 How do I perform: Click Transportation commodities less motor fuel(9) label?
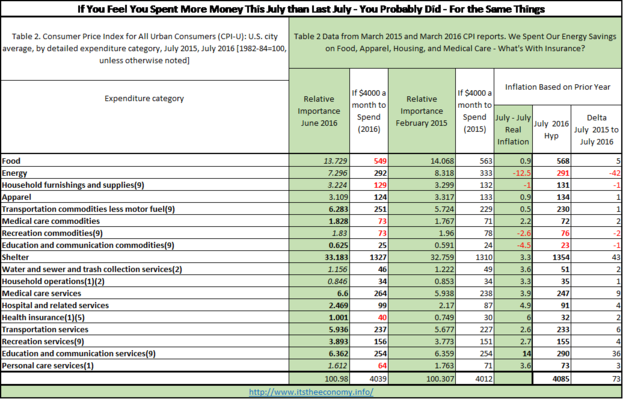pos(88,209)
